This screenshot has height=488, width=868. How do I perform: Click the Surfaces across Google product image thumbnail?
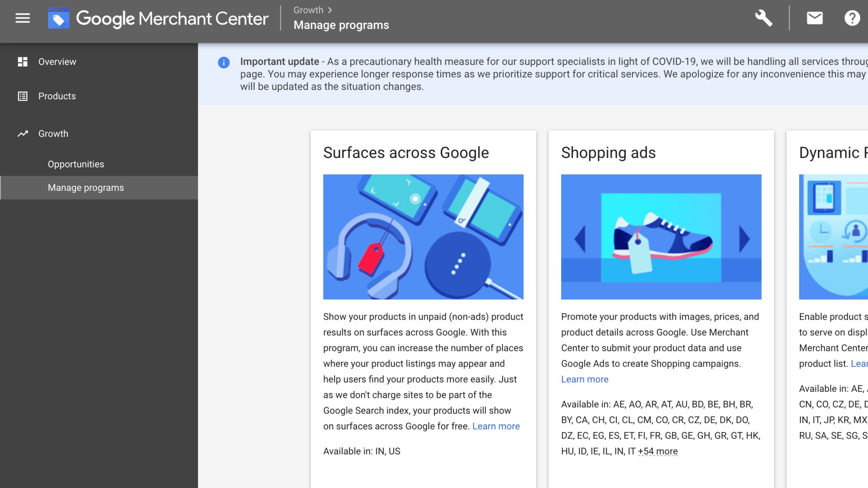pyautogui.click(x=423, y=236)
